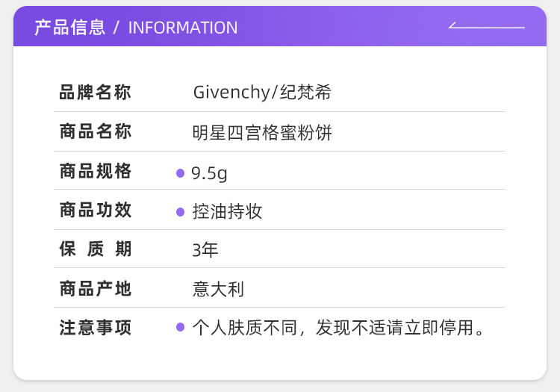The height and width of the screenshot is (392, 560).
Task: Click the INFORMATION header text
Action: click(x=183, y=28)
